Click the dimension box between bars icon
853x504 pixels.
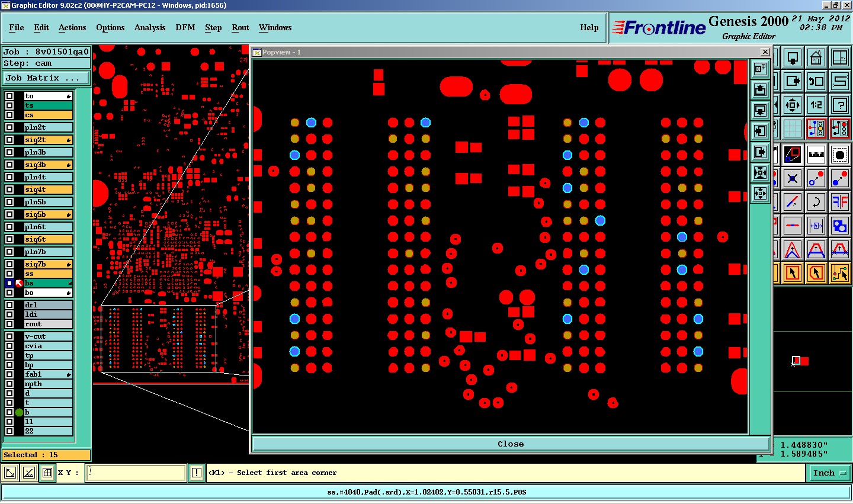pos(816,226)
